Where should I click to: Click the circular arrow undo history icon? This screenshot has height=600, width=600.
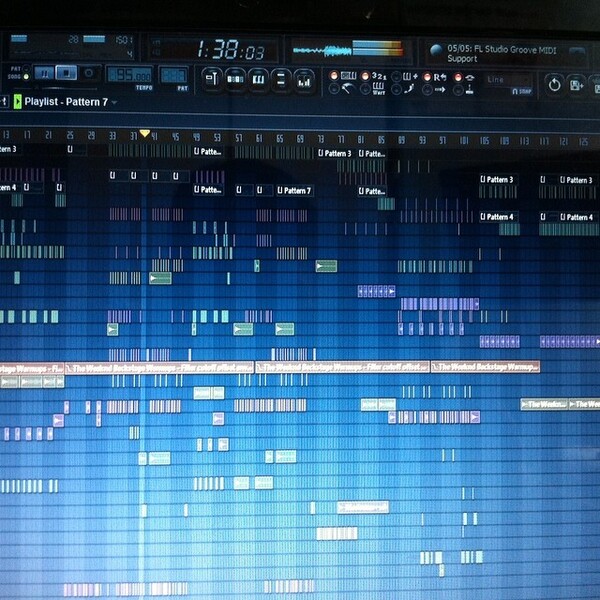[x=554, y=84]
